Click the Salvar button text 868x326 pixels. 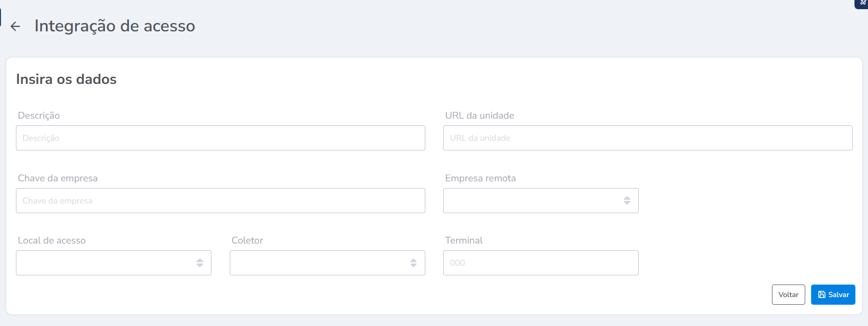839,295
